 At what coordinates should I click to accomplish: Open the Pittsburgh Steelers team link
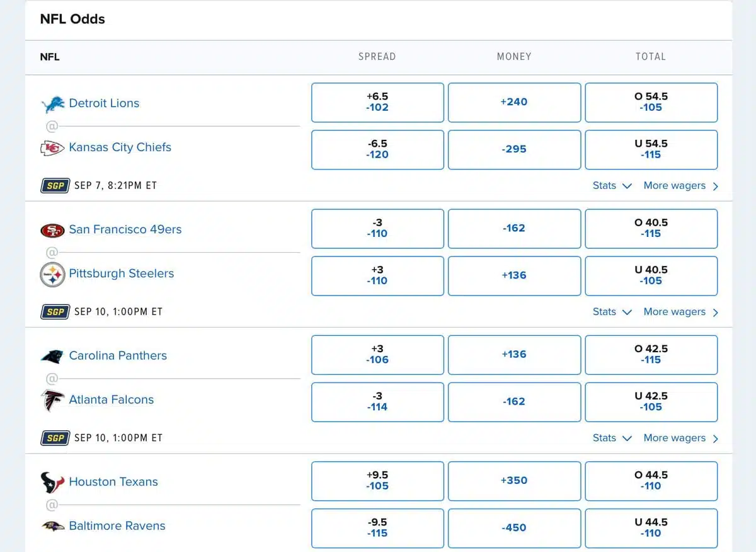(x=121, y=273)
